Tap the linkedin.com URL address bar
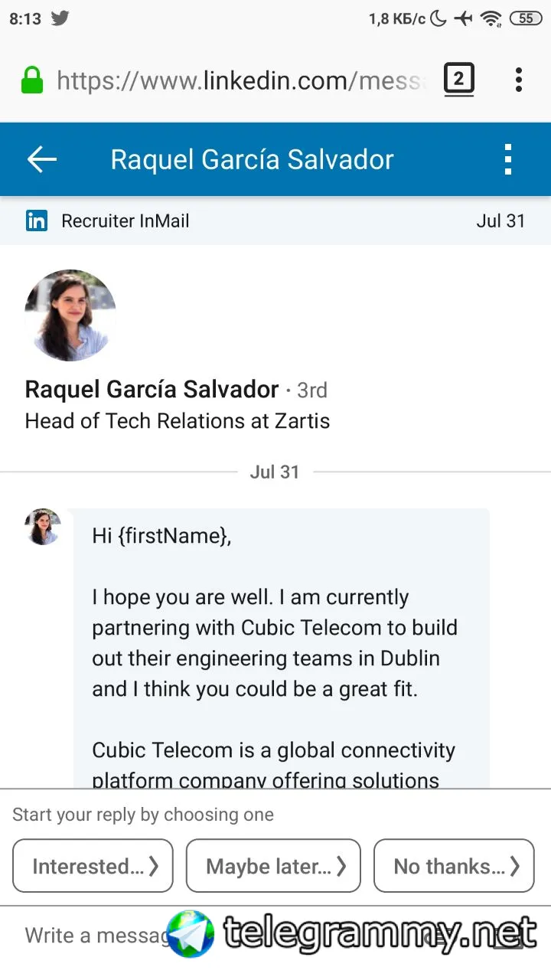 (241, 80)
